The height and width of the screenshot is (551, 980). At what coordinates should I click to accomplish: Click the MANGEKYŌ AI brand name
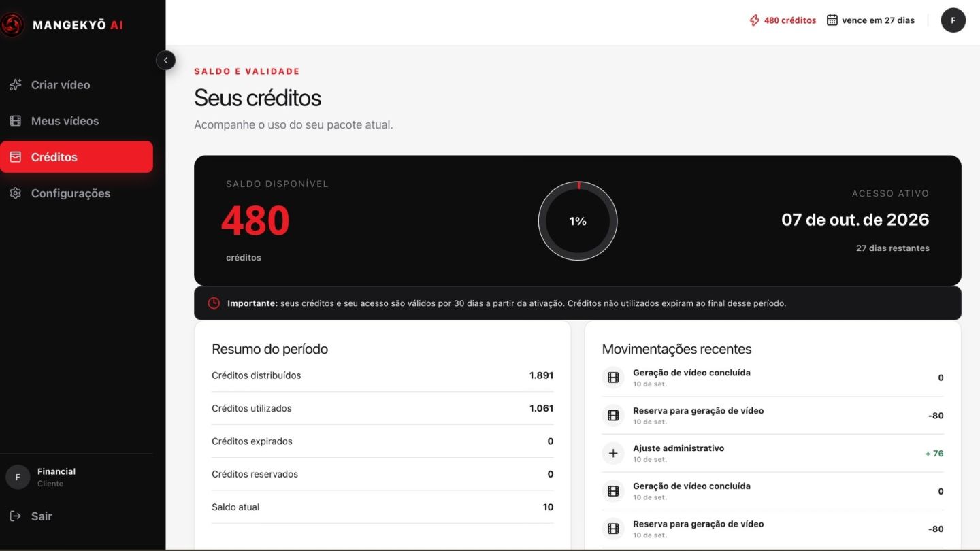[78, 25]
